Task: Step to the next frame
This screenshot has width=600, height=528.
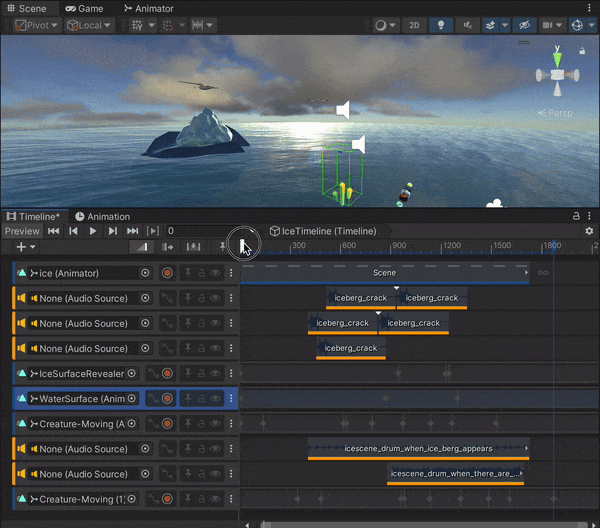Action: click(112, 231)
